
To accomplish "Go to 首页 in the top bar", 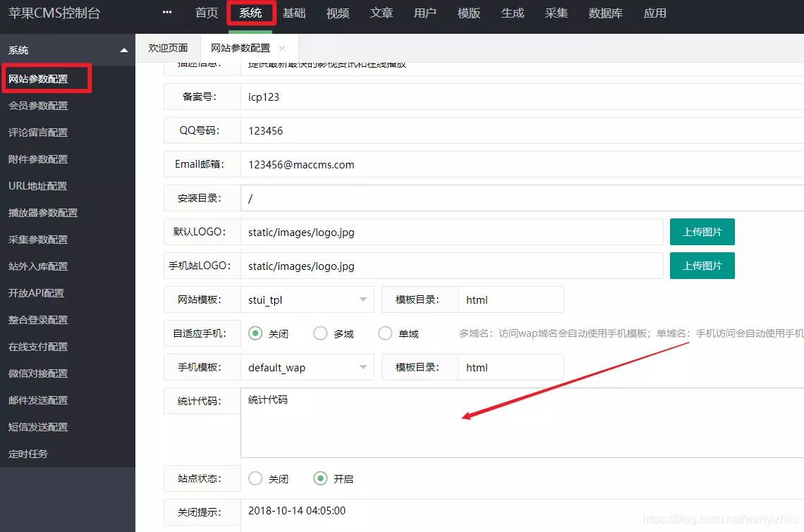I will (206, 13).
